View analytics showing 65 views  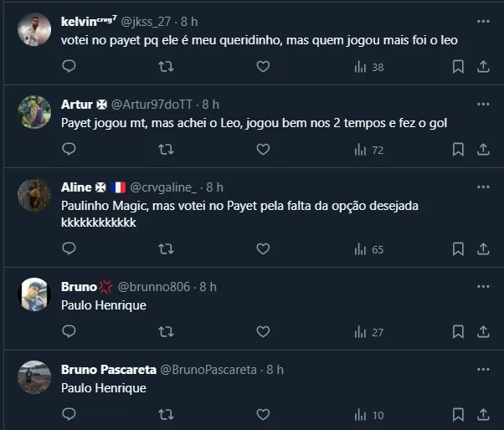(368, 248)
